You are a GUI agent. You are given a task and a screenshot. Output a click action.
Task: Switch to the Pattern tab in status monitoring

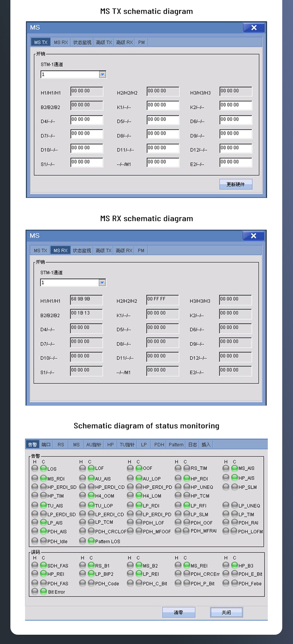coord(176,445)
